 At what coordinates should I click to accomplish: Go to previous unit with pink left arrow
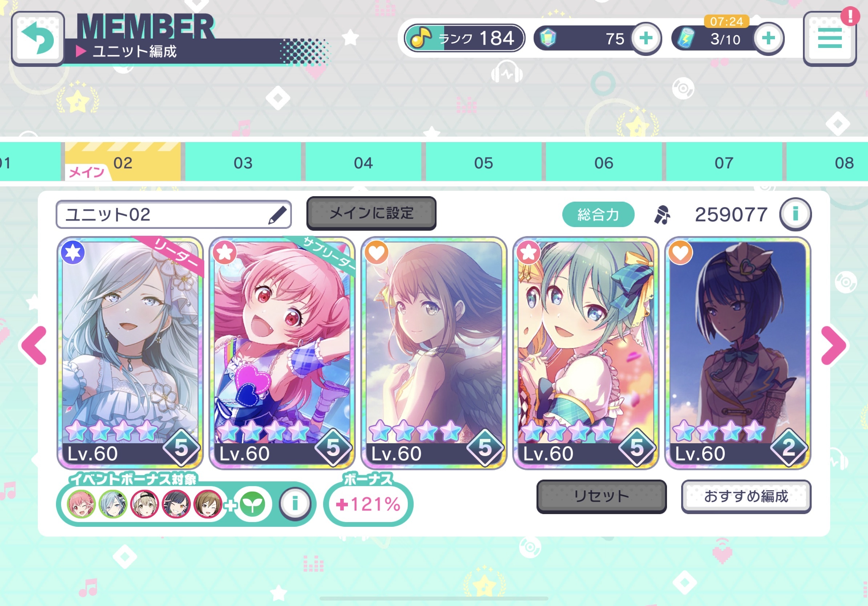click(34, 345)
